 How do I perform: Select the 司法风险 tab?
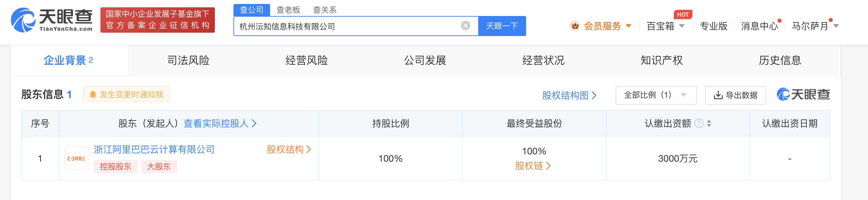pos(188,60)
